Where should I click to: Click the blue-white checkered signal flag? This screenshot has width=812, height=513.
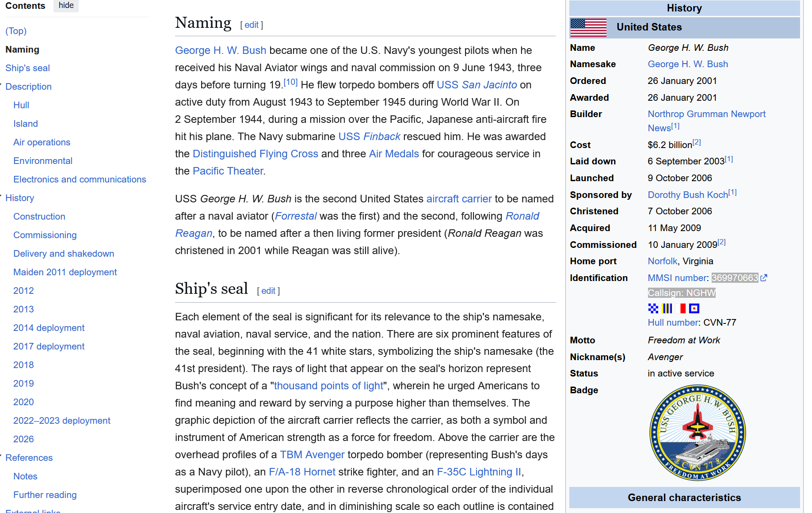pyautogui.click(x=653, y=308)
